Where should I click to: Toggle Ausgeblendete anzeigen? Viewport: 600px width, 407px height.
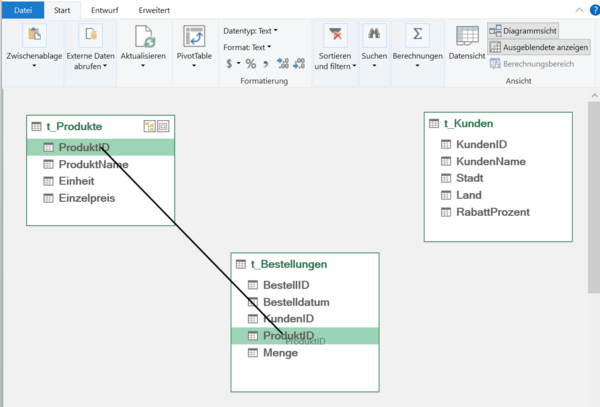click(x=539, y=47)
